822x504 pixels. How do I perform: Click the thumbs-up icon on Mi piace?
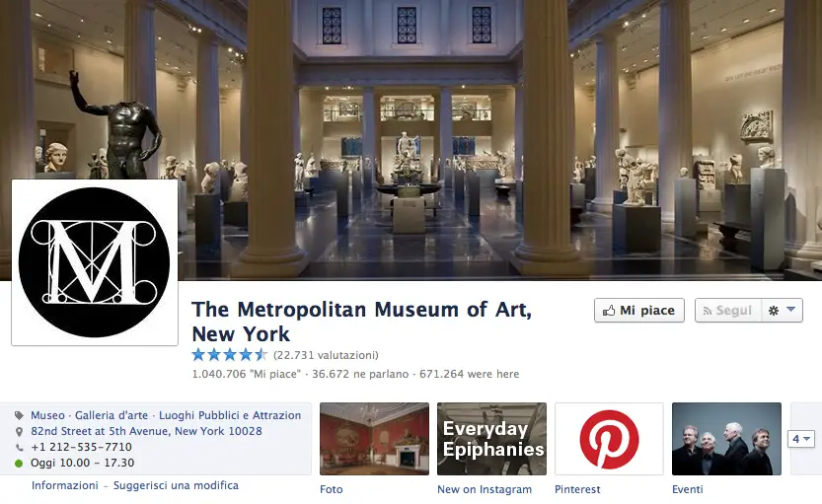[609, 311]
